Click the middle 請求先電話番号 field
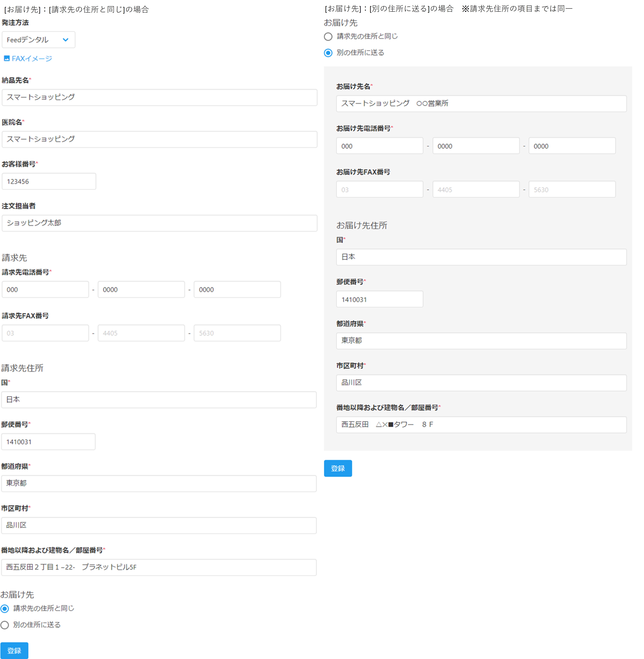This screenshot has width=644, height=659. 141,289
